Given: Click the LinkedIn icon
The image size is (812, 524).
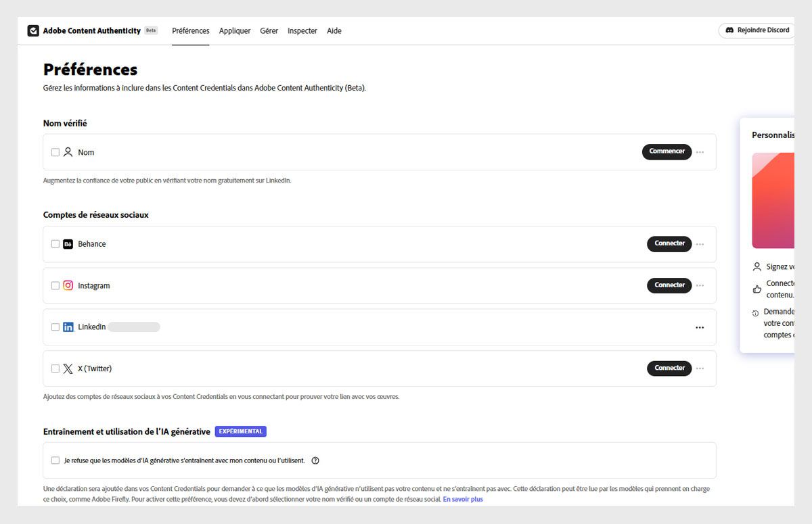Looking at the screenshot, I should (68, 327).
